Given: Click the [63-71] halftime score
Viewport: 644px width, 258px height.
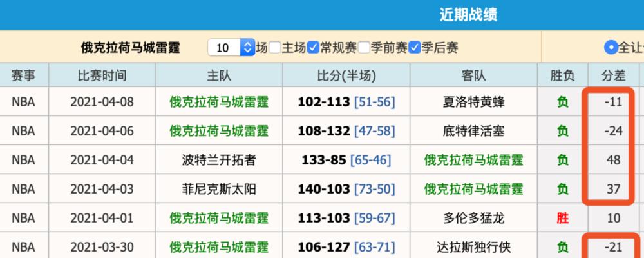Looking at the screenshot, I should [375, 247].
